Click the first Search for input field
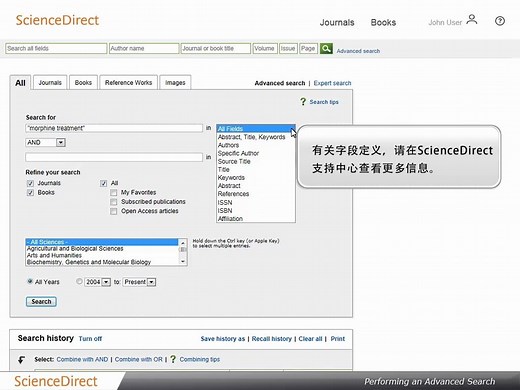520x390 pixels. (114, 128)
